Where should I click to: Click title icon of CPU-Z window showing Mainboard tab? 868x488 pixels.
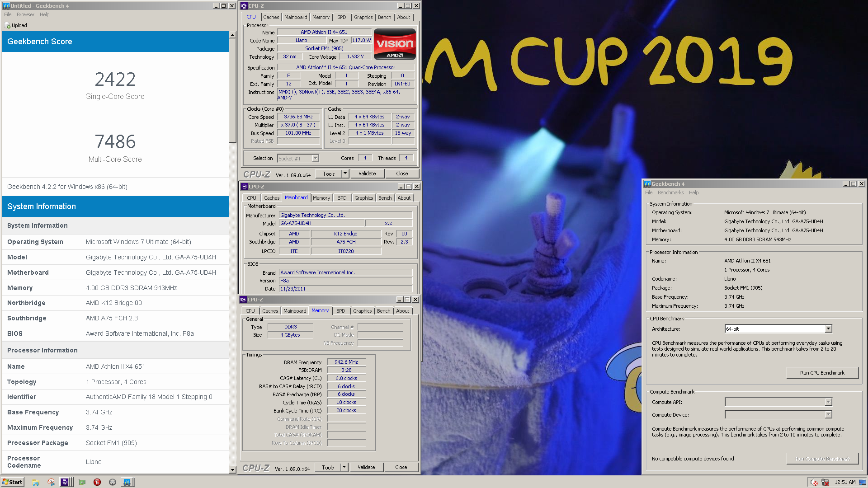click(x=245, y=187)
